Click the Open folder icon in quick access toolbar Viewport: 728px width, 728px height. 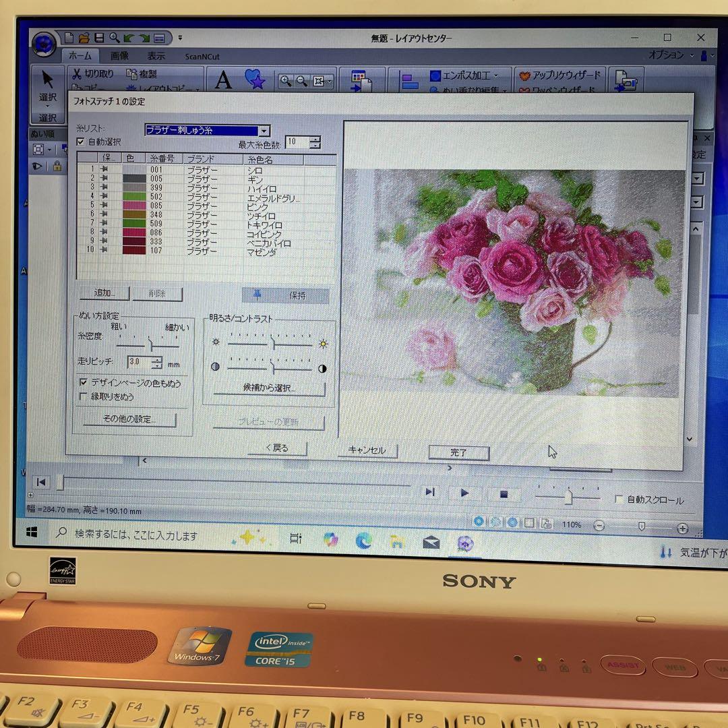[x=84, y=38]
